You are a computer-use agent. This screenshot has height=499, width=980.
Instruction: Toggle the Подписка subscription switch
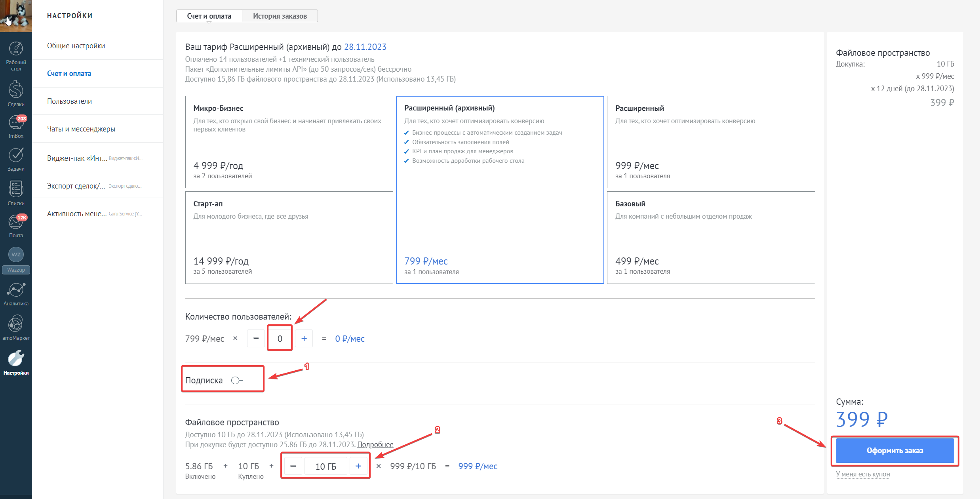coord(237,381)
